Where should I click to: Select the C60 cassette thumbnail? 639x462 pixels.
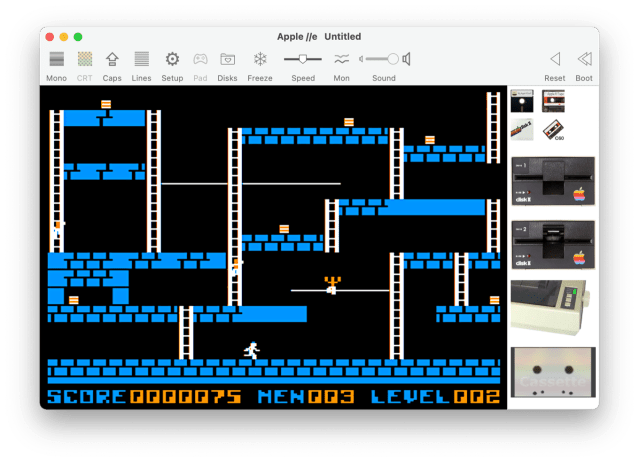point(552,131)
